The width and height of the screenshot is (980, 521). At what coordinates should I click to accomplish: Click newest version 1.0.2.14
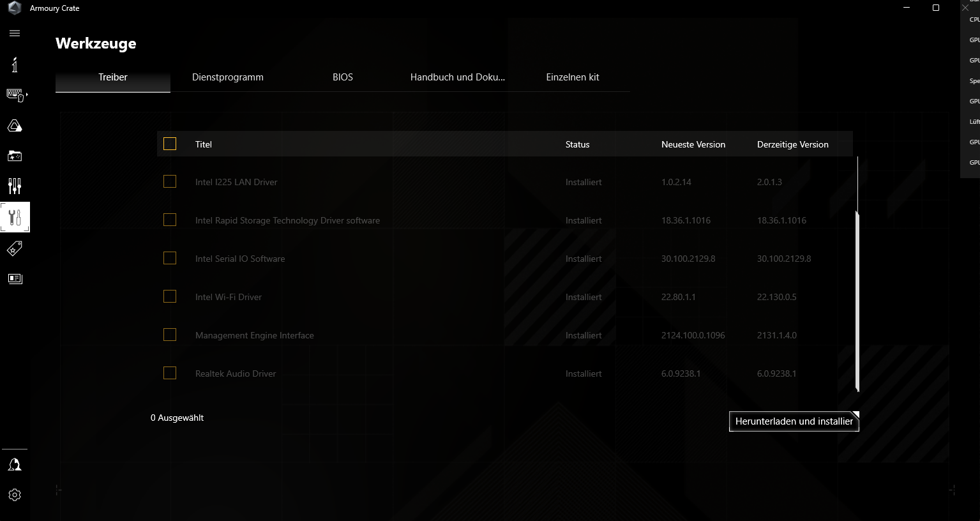point(676,182)
